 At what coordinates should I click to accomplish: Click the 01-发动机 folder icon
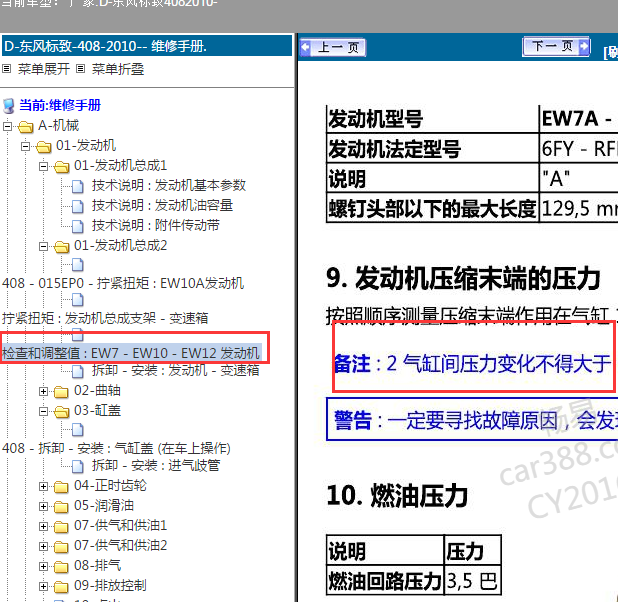click(x=44, y=147)
